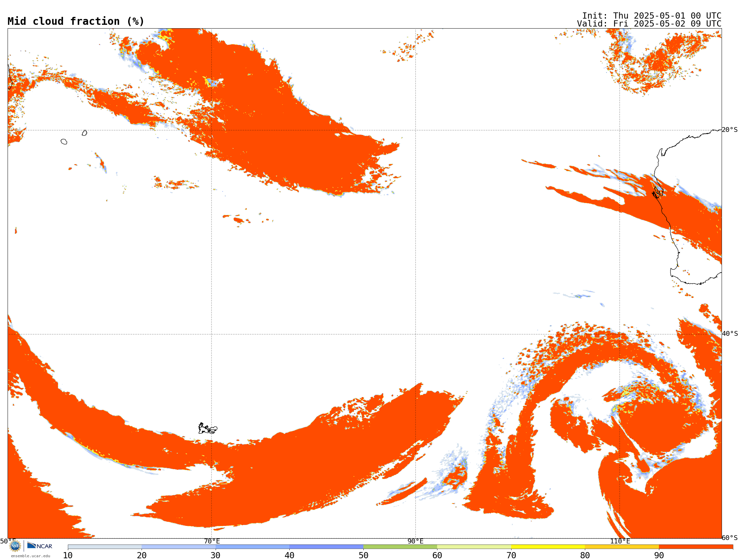This screenshot has height=560, width=744.
Task: Click the Mauritius island outline
Action: pos(84,133)
